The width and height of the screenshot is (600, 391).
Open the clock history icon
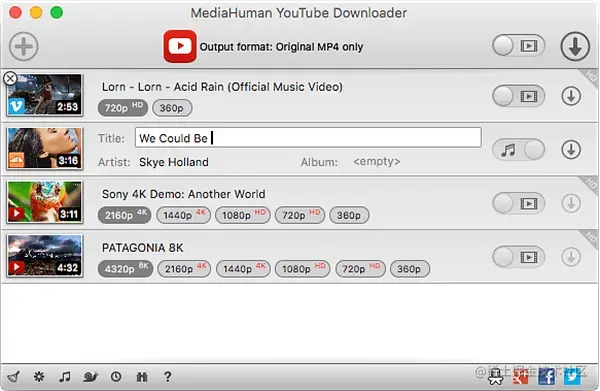point(116,377)
